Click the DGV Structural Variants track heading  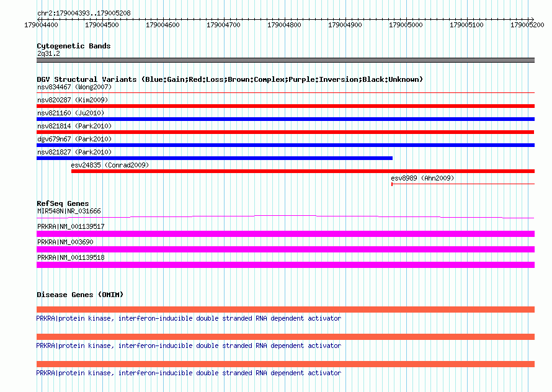[x=229, y=79]
